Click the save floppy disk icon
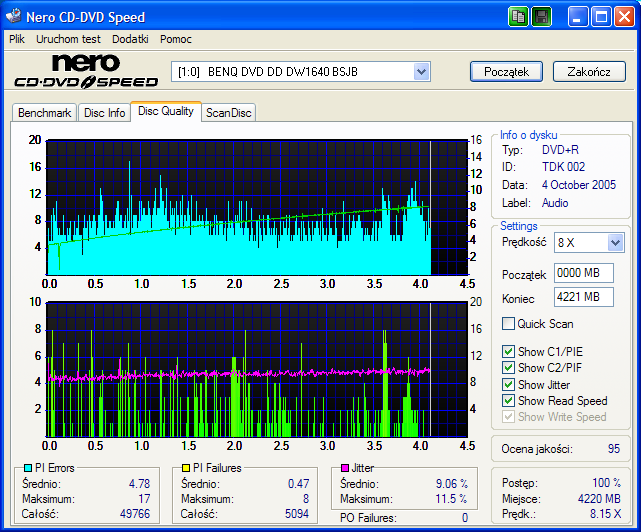 tap(541, 17)
